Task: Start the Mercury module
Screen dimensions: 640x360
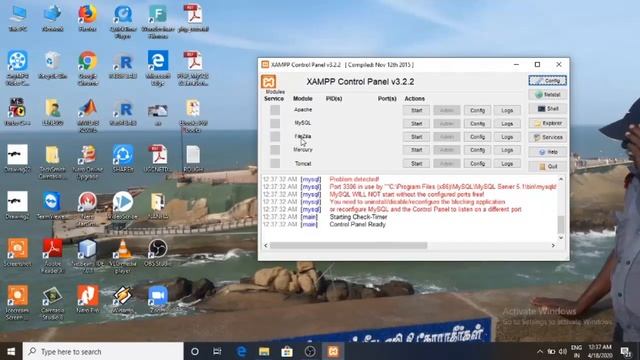Action: click(416, 150)
